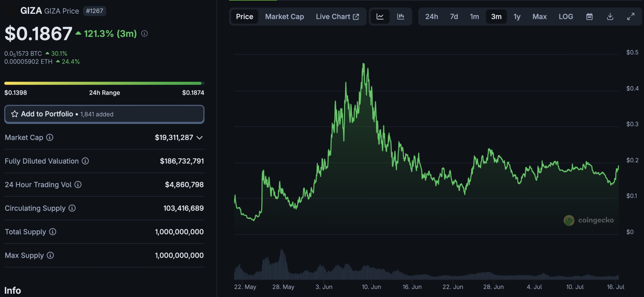Click volume bars near 28. May
Screen dimensions: 644x297
click(282, 264)
